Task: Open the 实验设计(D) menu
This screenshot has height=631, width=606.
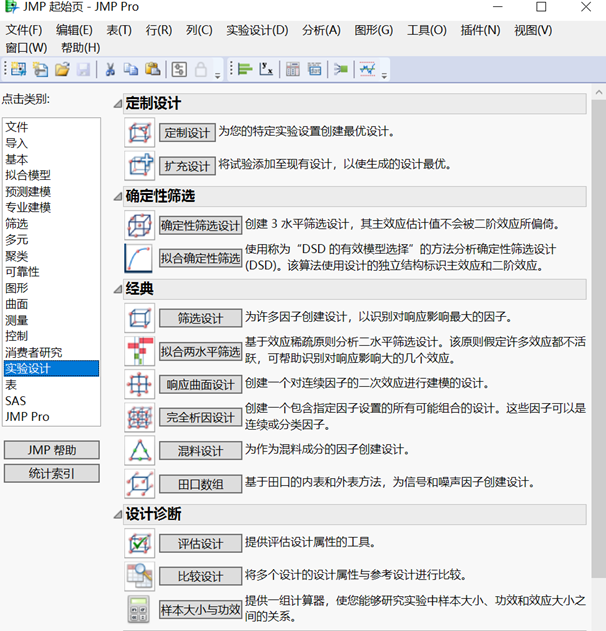Action: click(257, 30)
